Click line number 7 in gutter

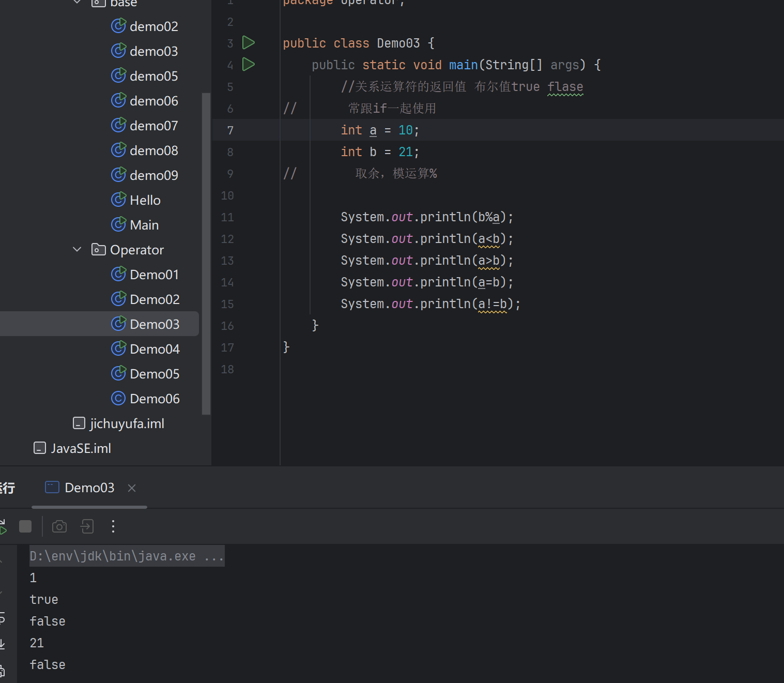pyautogui.click(x=230, y=130)
